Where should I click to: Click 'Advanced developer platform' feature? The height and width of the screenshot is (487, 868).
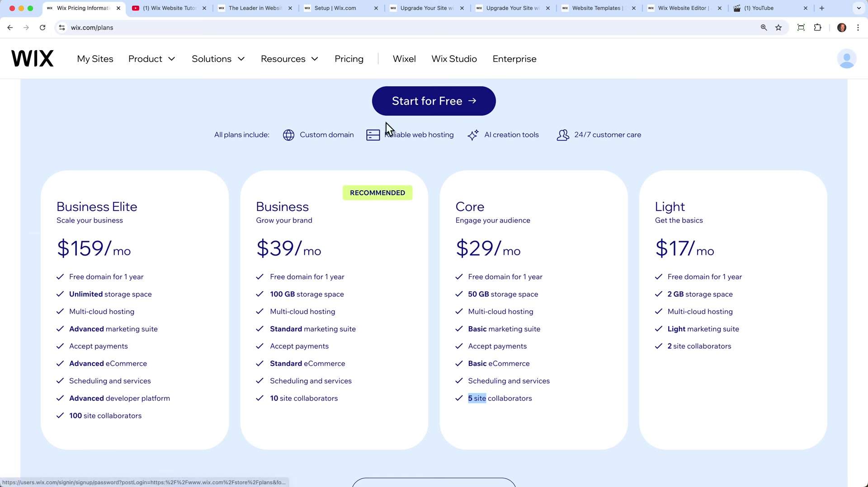[119, 398]
